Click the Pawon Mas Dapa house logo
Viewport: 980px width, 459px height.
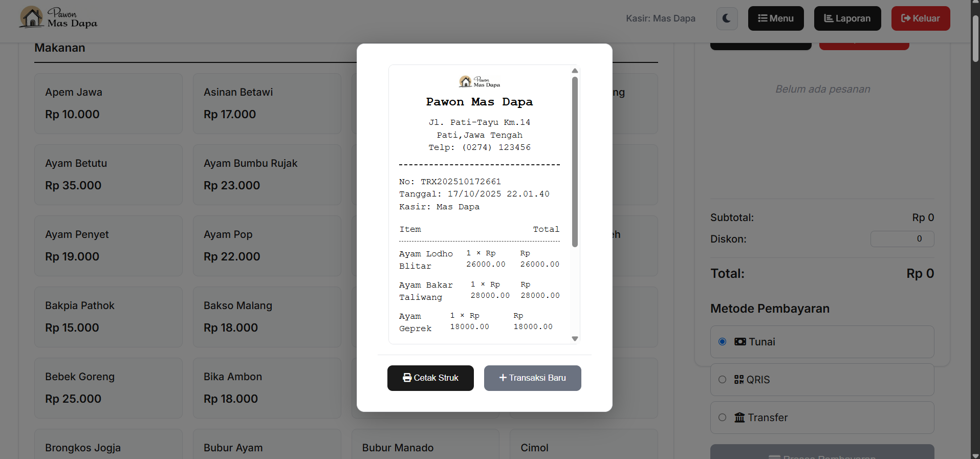[x=32, y=17]
